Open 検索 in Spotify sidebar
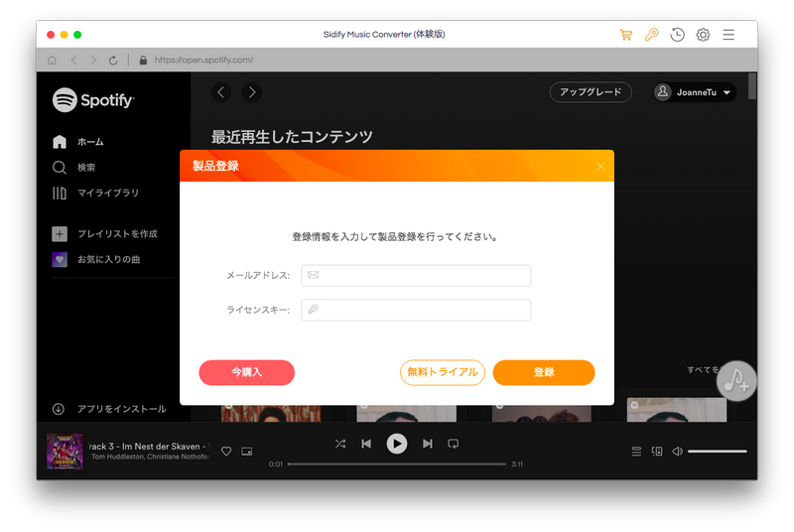 pyautogui.click(x=73, y=167)
